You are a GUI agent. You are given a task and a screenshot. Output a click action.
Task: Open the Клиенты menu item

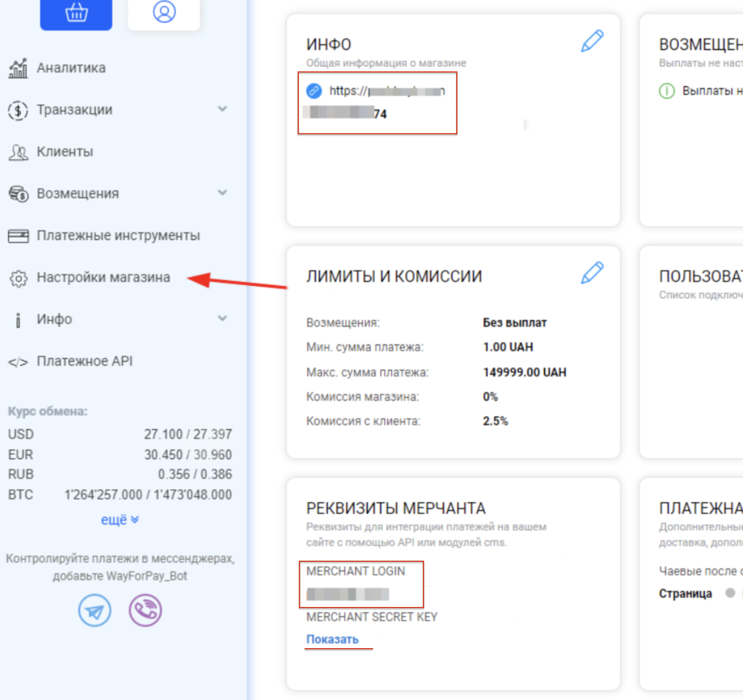[65, 152]
